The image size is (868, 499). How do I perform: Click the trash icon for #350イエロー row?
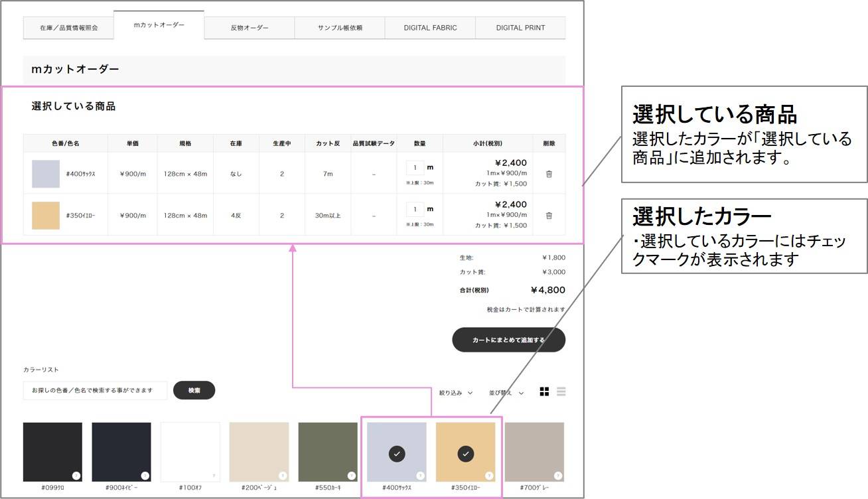pyautogui.click(x=549, y=215)
